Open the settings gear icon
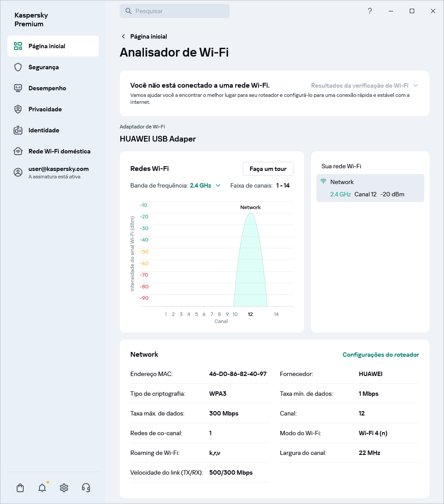This screenshot has height=504, width=444. [x=64, y=487]
